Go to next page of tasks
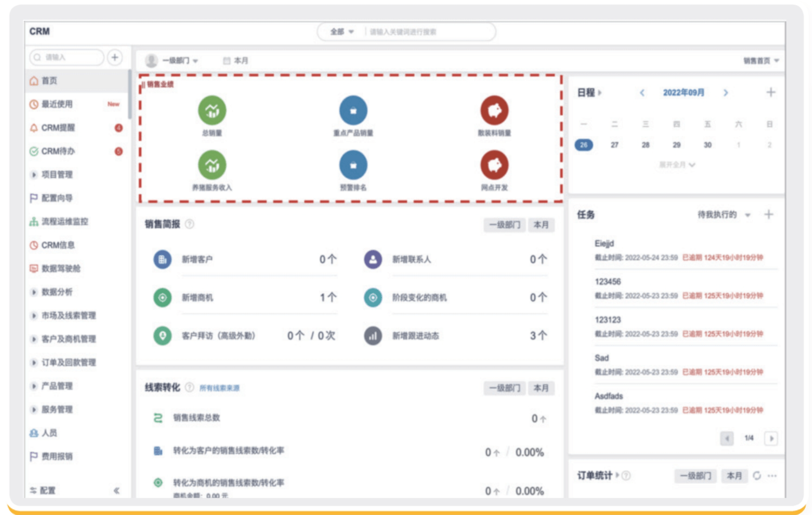The width and height of the screenshot is (812, 515). tap(771, 438)
